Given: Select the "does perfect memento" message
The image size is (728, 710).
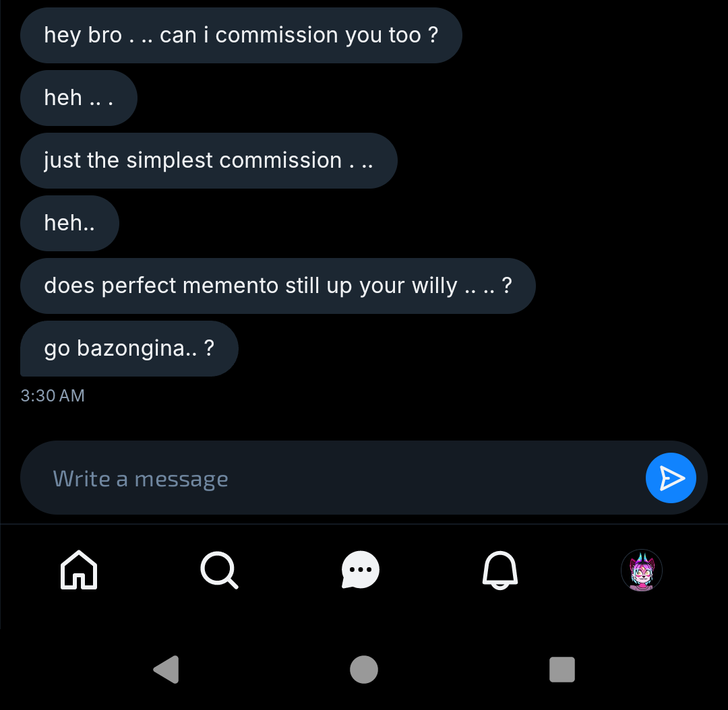Looking at the screenshot, I should pos(277,286).
